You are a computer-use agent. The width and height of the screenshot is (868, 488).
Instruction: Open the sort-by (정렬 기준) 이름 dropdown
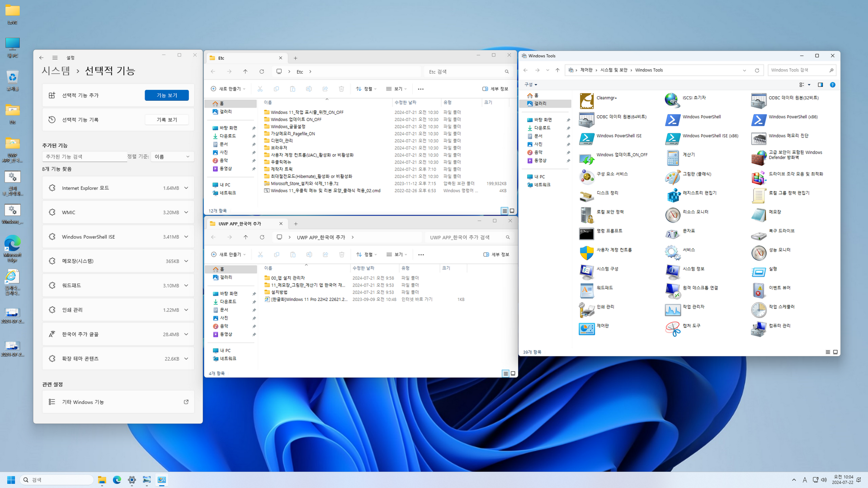pyautogui.click(x=172, y=156)
